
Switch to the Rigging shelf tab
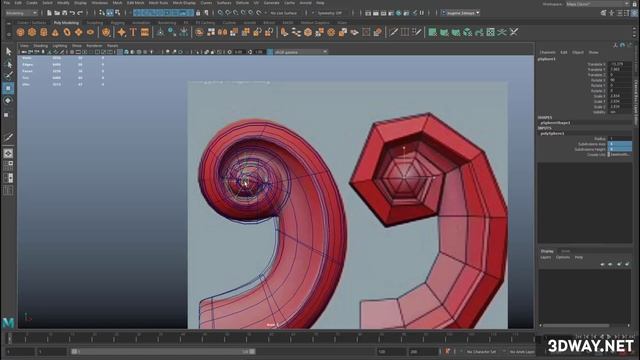coord(118,23)
